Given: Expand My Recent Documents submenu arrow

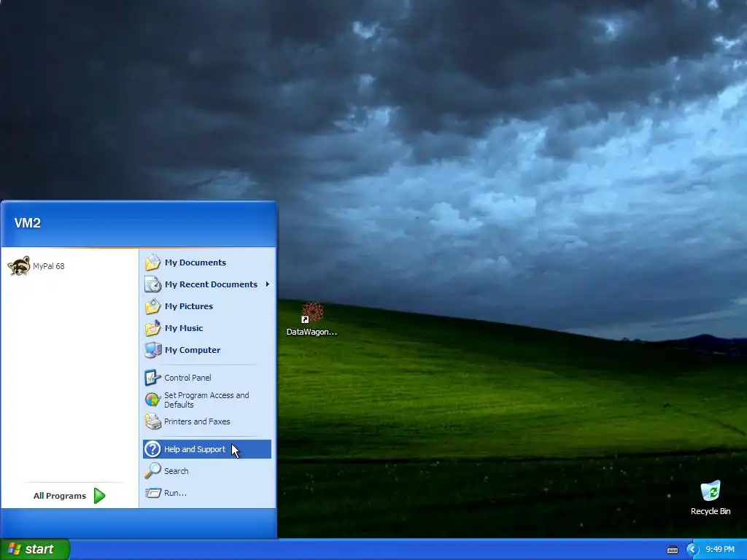Looking at the screenshot, I should click(267, 284).
